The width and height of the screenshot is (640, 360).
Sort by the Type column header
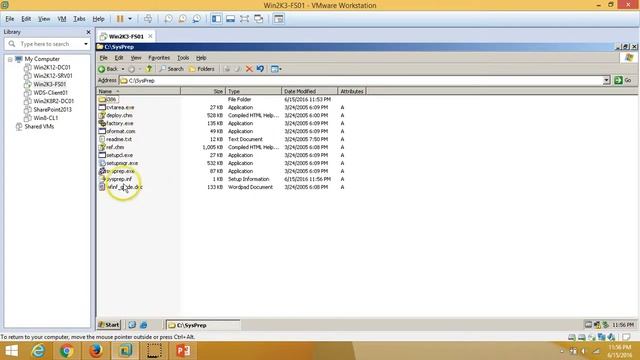(253, 91)
